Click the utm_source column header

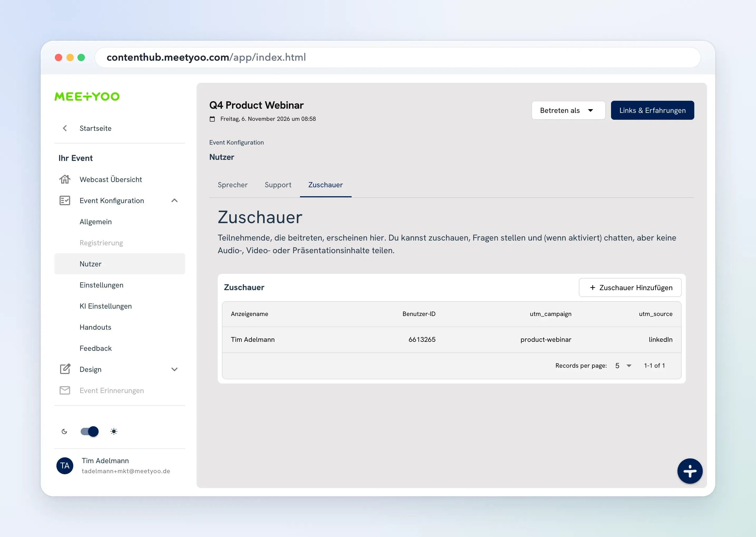(656, 314)
